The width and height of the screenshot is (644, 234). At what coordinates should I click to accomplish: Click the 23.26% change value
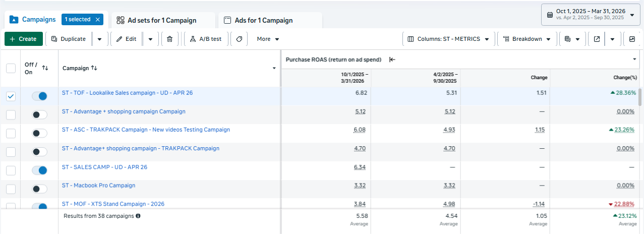point(622,130)
